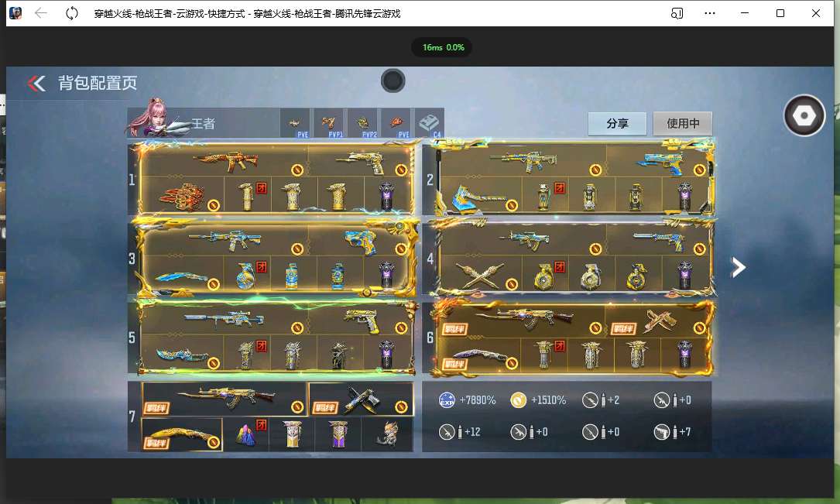This screenshot has width=840, height=504.
Task: Select backpack 2 first lantern grenade slot
Action: pyautogui.click(x=545, y=196)
